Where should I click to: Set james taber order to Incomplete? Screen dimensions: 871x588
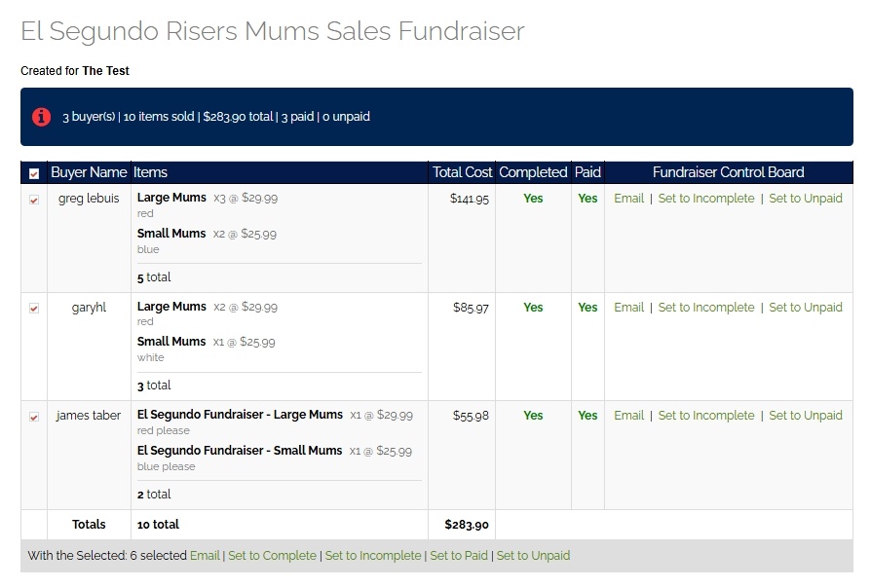[x=706, y=416]
